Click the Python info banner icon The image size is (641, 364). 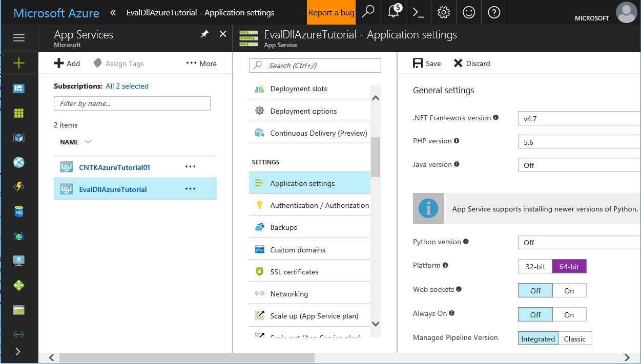[428, 208]
